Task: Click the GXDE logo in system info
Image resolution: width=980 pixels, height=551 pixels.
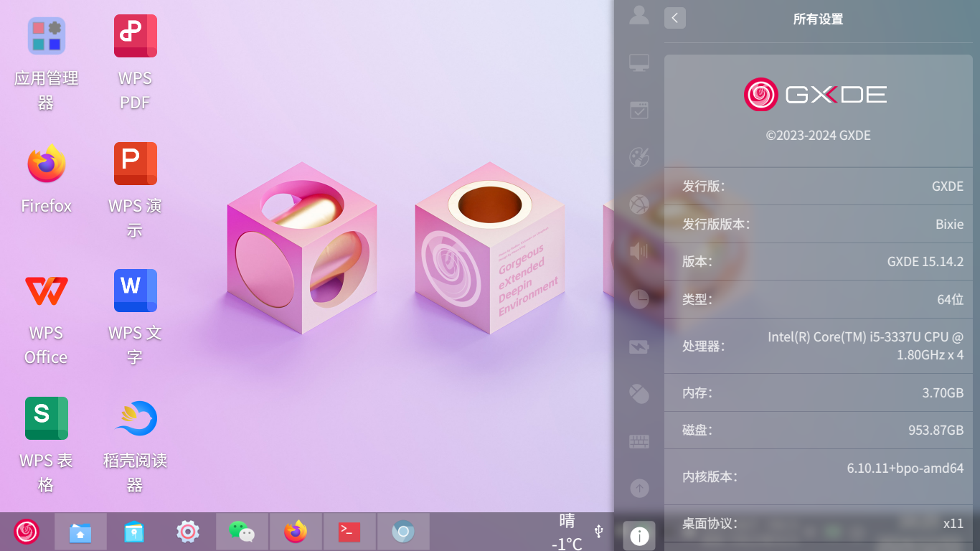Action: click(x=815, y=94)
